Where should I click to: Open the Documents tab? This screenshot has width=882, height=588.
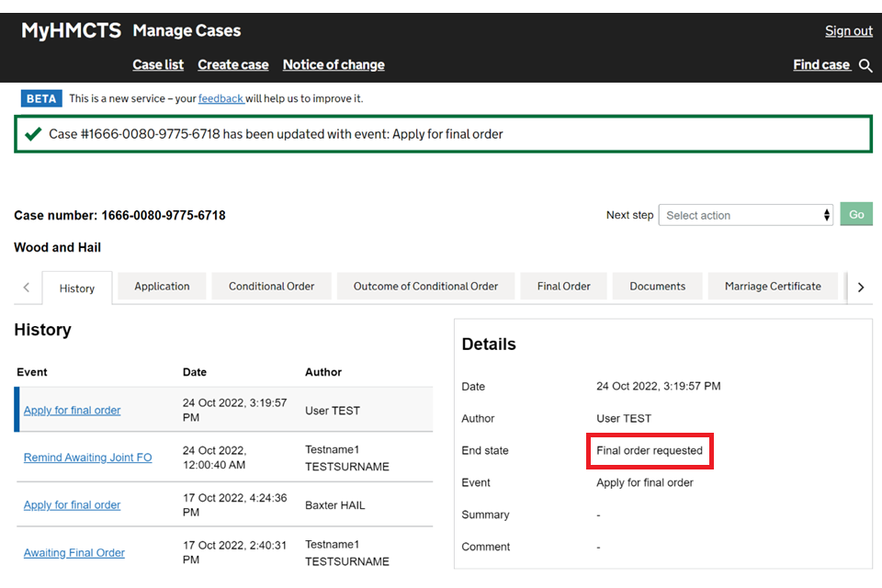tap(657, 287)
